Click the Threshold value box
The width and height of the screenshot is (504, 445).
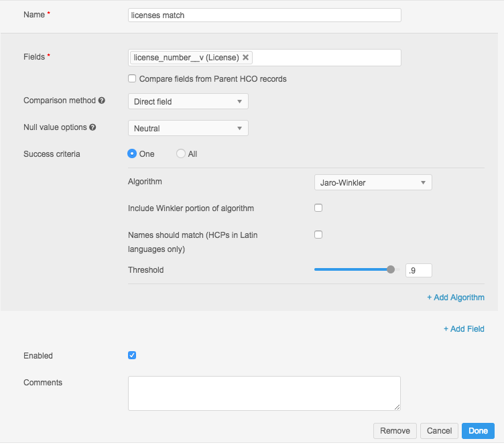tap(418, 270)
